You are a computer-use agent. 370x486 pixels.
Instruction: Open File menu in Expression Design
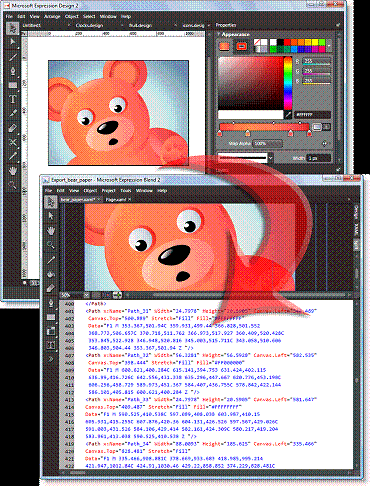(x=9, y=16)
